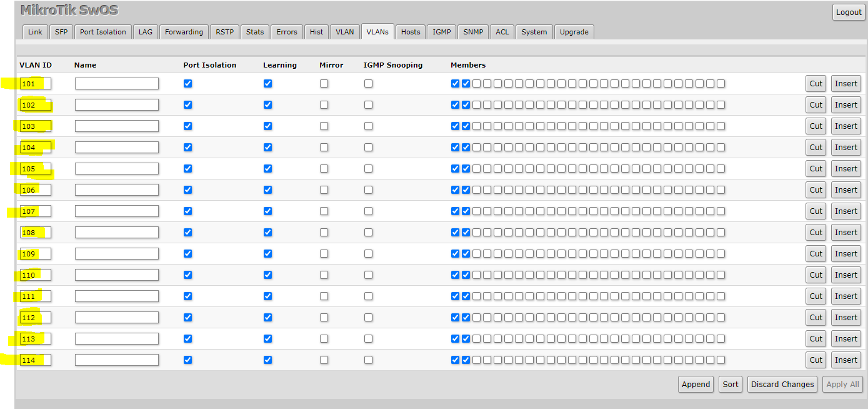Switch to the Port Isolation tab
This screenshot has height=409, width=868.
click(102, 32)
